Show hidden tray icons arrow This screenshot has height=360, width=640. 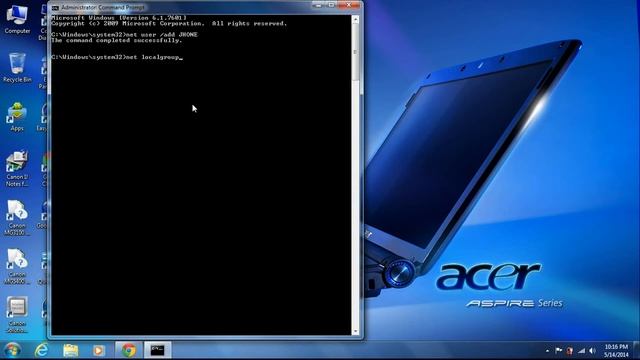coord(547,351)
